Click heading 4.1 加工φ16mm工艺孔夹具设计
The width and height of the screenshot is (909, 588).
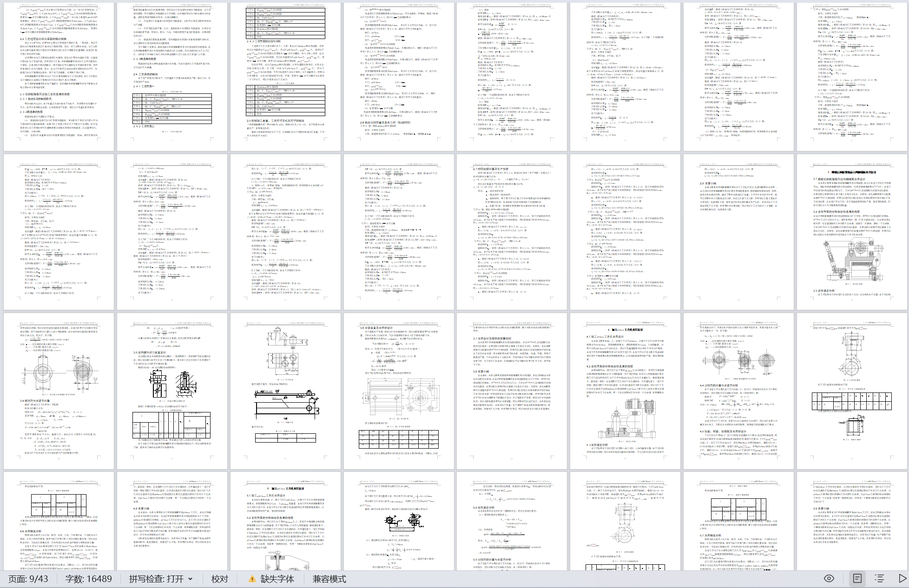605,337
